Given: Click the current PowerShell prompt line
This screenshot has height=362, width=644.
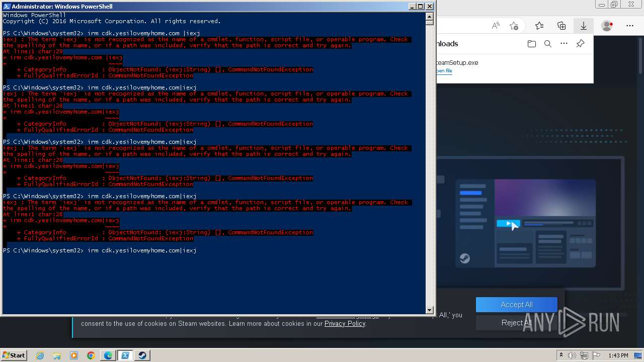Looking at the screenshot, I should (x=100, y=250).
